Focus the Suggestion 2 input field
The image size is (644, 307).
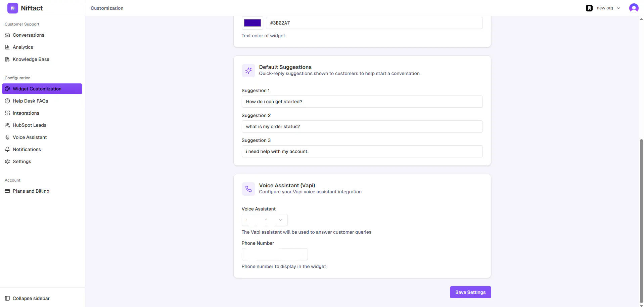pos(362,126)
